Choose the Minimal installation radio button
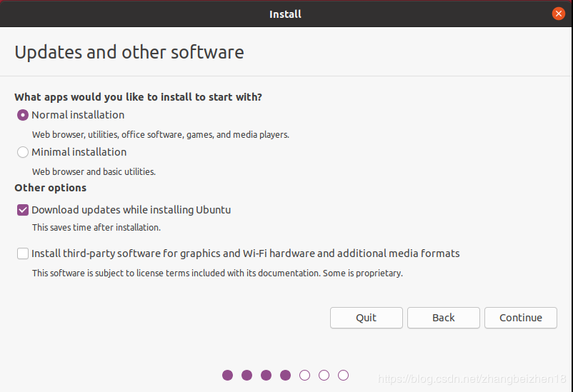573x392 pixels. coord(23,152)
